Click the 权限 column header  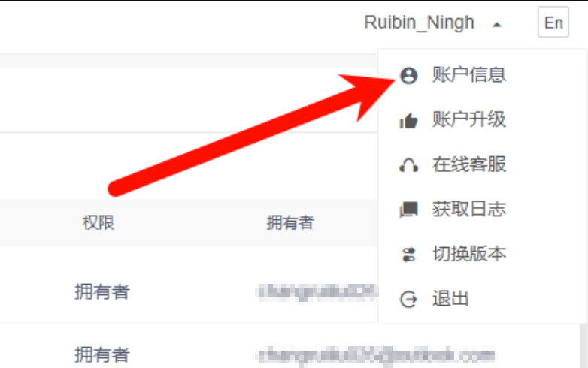point(99,223)
